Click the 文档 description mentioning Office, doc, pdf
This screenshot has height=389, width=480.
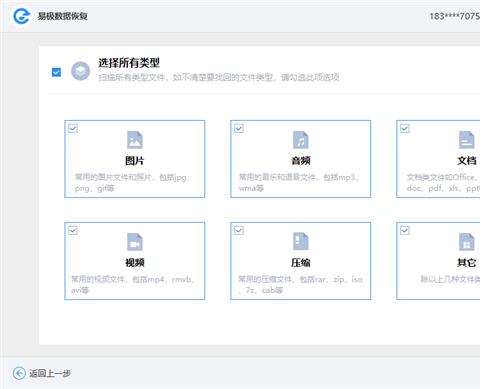point(443,183)
